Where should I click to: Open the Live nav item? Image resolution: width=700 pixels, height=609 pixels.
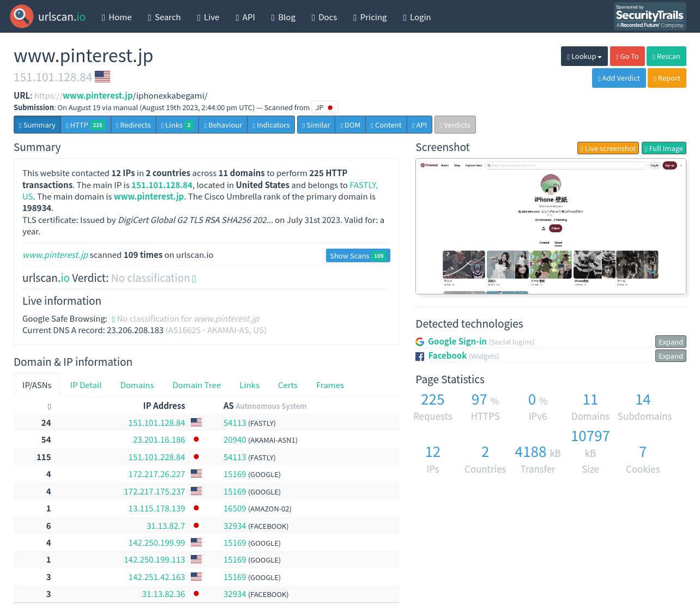tap(208, 17)
